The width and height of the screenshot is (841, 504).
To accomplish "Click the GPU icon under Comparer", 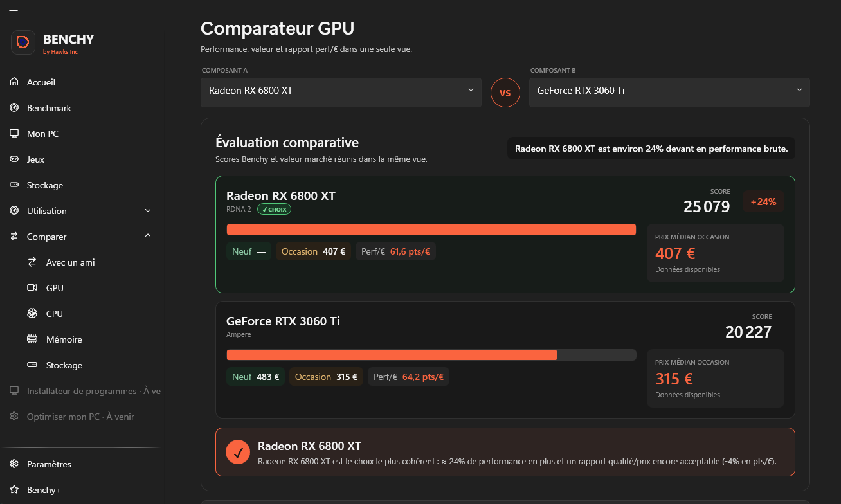I will click(x=32, y=288).
